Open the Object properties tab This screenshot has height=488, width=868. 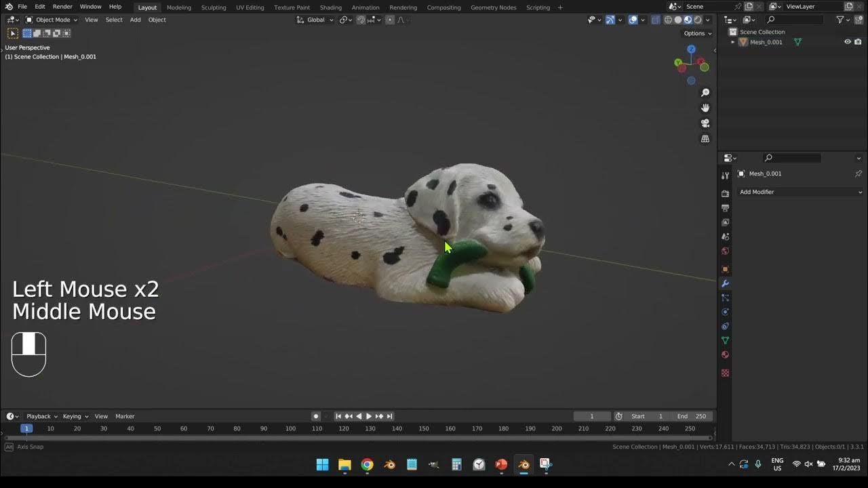point(725,269)
